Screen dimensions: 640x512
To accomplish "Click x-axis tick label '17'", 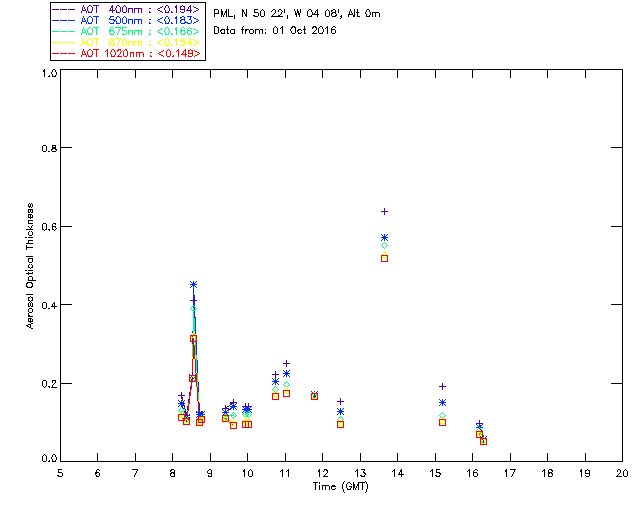I will 510,473.
